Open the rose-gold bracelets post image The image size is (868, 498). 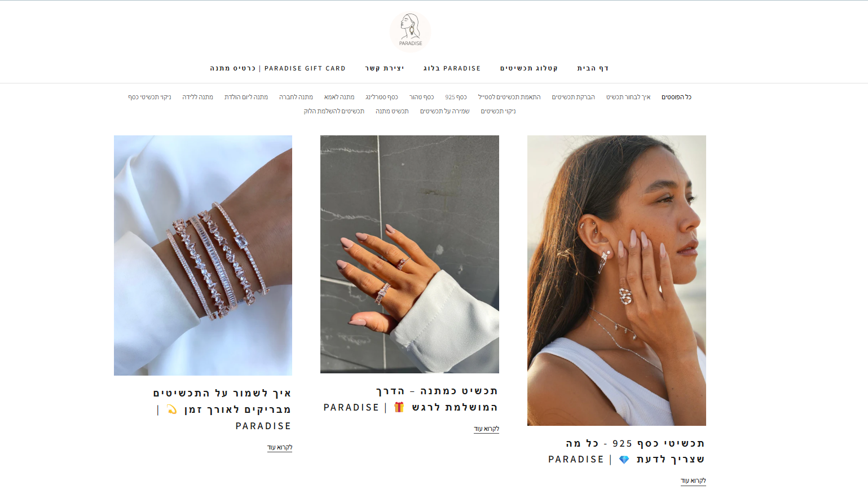[203, 255]
